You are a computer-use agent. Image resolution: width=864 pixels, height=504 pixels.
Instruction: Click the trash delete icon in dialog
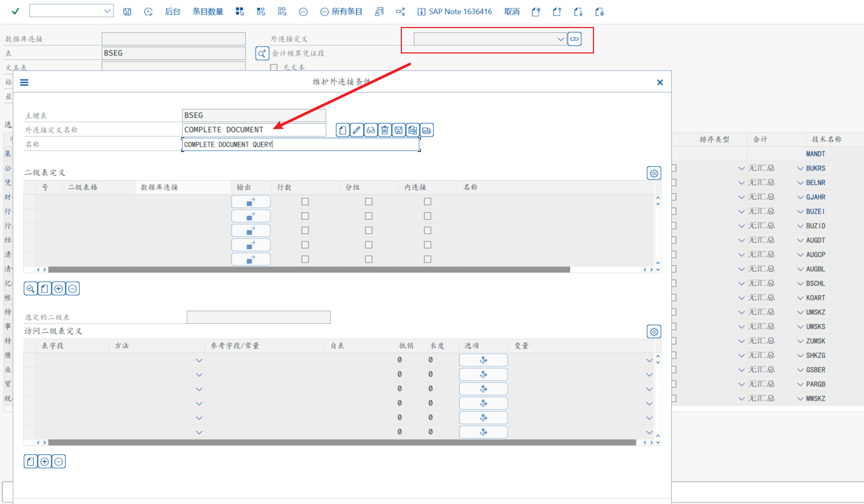pos(385,130)
